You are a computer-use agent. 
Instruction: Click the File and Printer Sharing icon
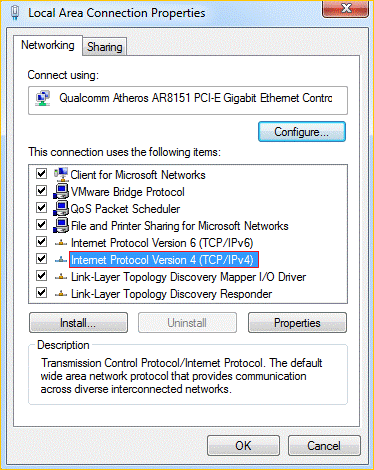[61, 225]
